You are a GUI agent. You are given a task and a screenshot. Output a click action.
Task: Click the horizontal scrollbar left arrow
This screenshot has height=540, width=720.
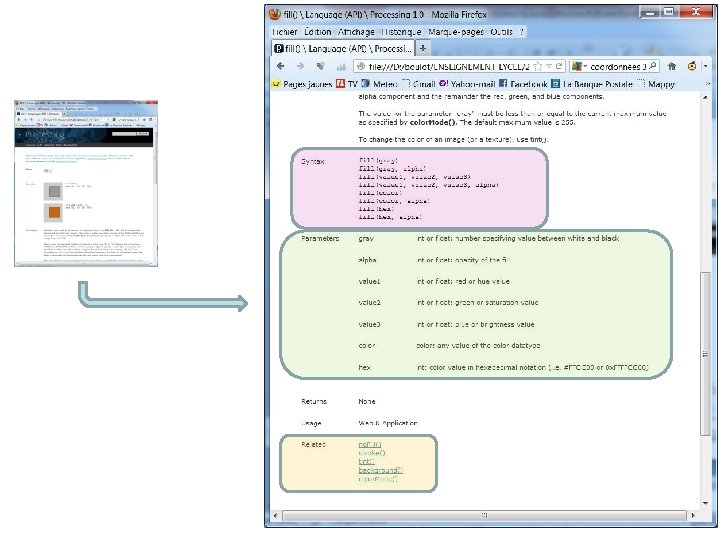276,515
